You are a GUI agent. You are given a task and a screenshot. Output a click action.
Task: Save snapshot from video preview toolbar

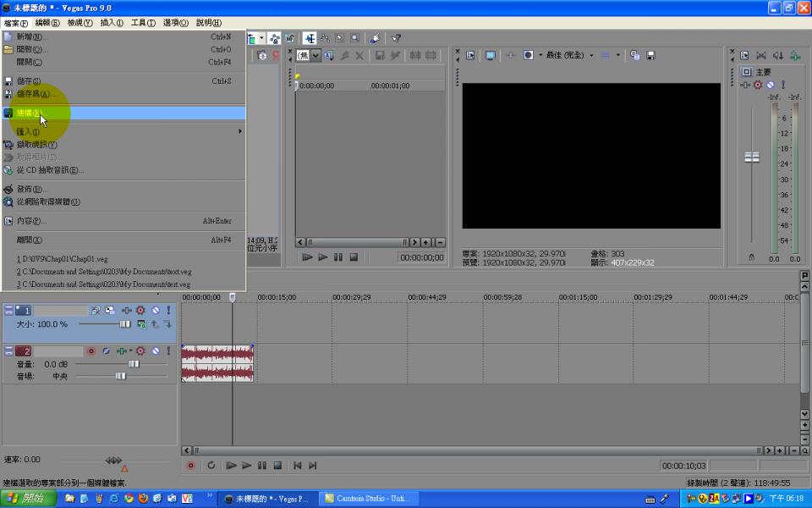click(650, 55)
